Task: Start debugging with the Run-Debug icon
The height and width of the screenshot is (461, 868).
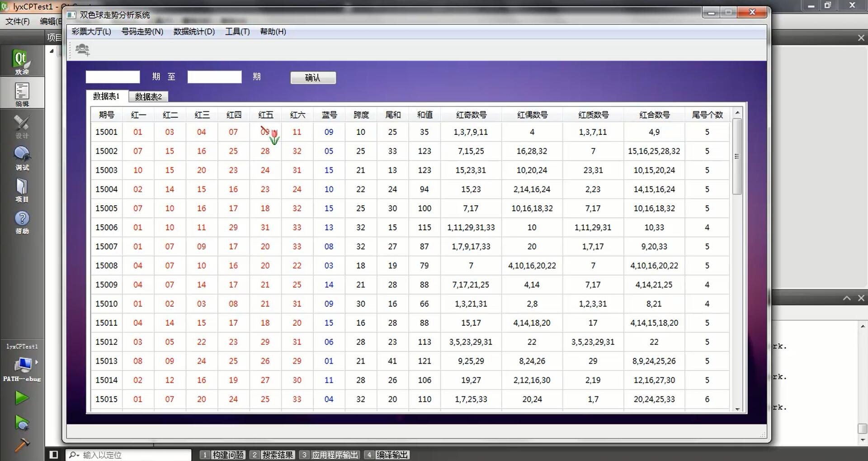Action: click(x=21, y=423)
